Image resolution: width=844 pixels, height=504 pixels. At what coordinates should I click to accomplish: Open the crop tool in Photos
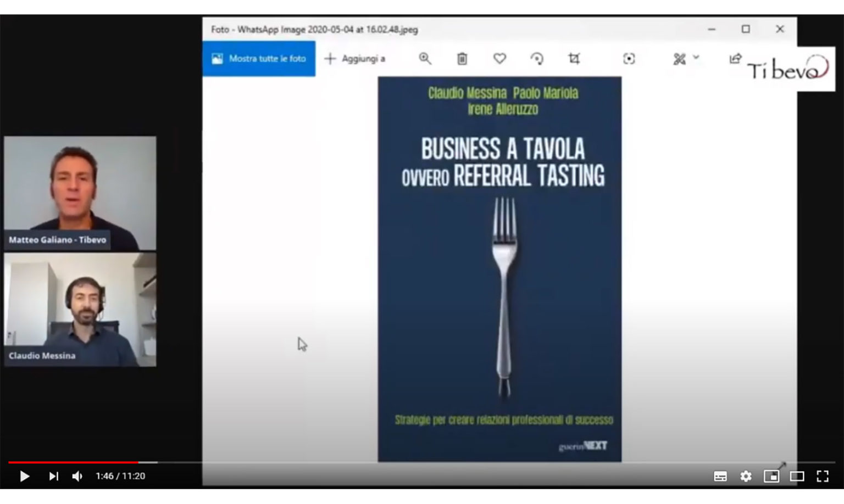(x=574, y=59)
